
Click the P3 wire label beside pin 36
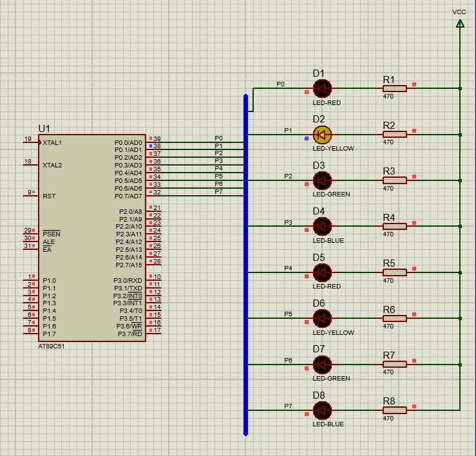[218, 161]
